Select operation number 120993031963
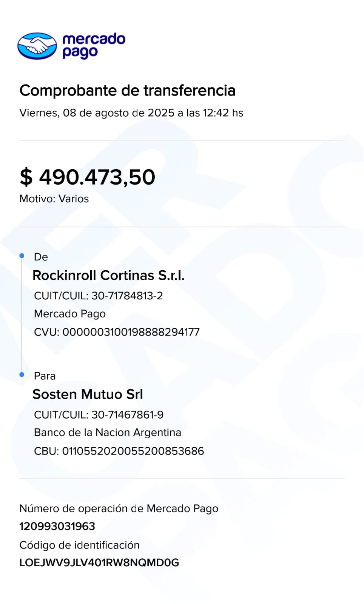Image resolution: width=364 pixels, height=604 pixels. [57, 526]
